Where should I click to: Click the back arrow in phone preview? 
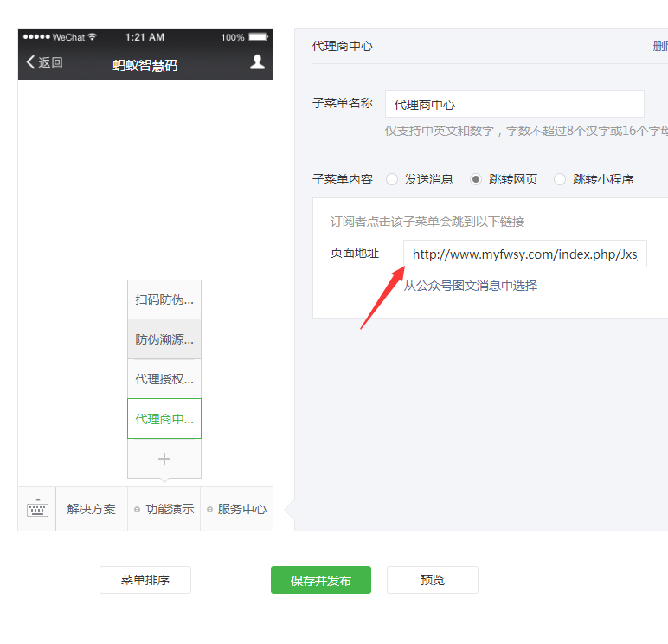(x=30, y=61)
